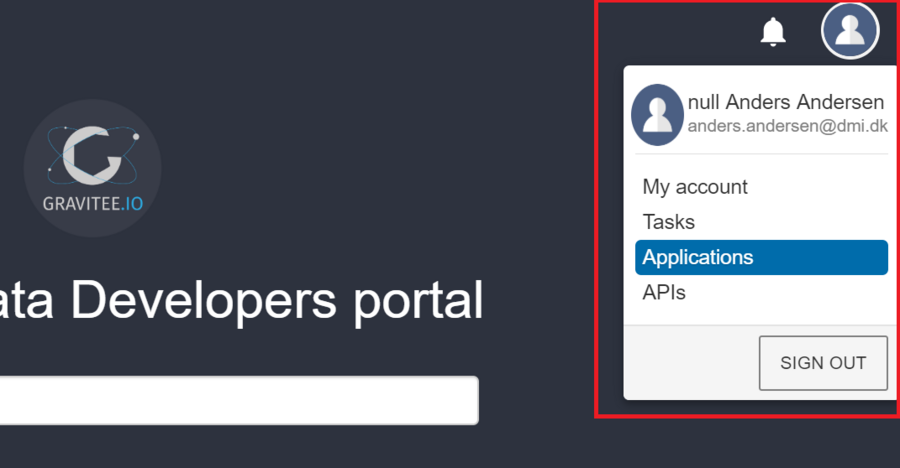Click the Developers portal heading
The height and width of the screenshot is (468, 900).
coord(242,300)
